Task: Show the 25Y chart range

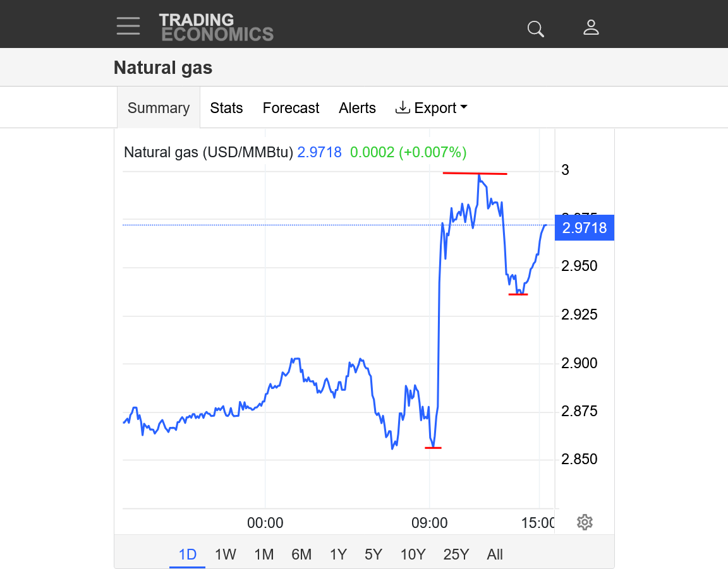Action: click(456, 554)
